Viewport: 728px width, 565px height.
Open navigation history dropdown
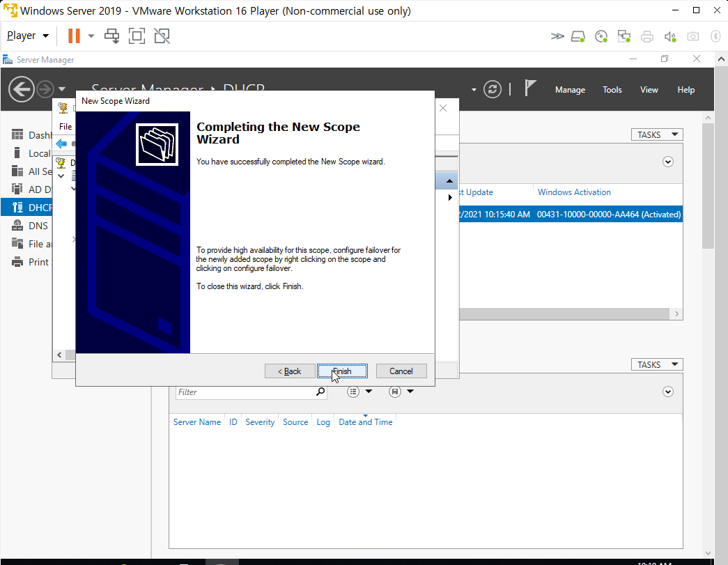(62, 89)
